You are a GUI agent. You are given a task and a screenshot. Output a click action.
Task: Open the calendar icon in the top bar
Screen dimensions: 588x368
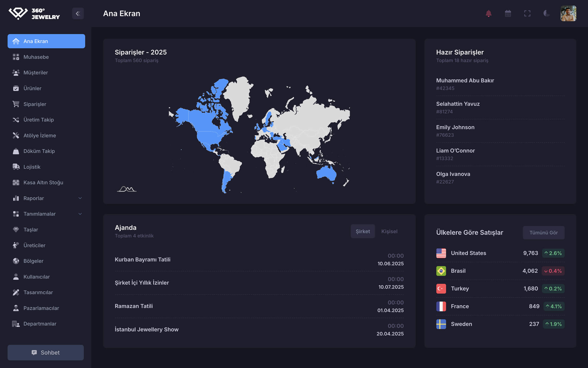508,13
